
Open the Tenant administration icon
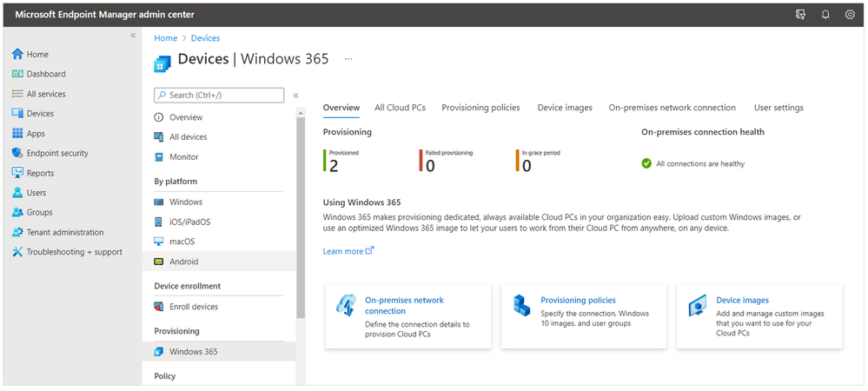coord(17,233)
